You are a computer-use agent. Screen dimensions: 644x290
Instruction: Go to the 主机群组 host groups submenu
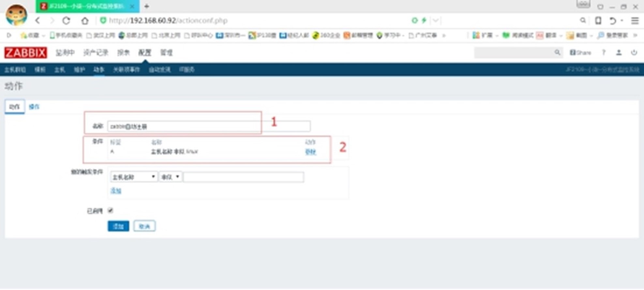tap(15, 69)
